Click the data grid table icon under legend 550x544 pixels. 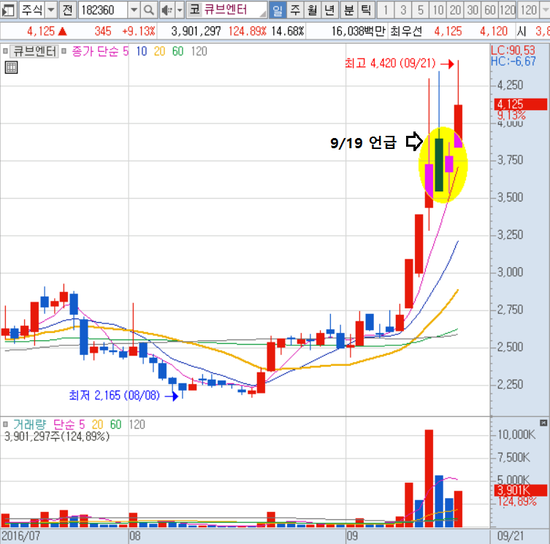click(x=11, y=67)
